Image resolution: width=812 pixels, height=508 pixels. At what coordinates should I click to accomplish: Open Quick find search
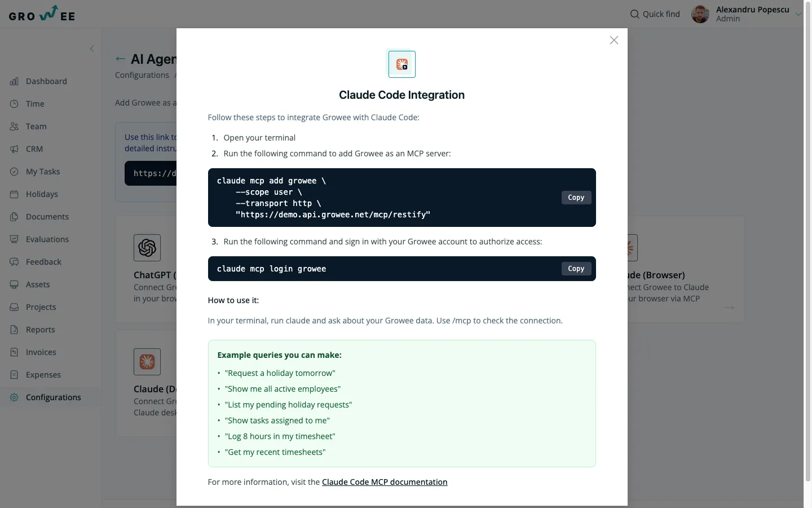coord(655,14)
